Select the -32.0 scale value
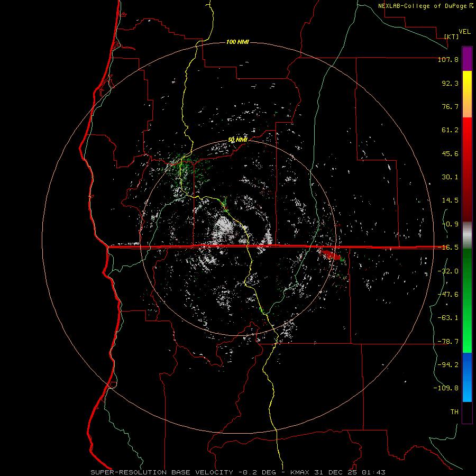476x476 pixels. click(448, 271)
